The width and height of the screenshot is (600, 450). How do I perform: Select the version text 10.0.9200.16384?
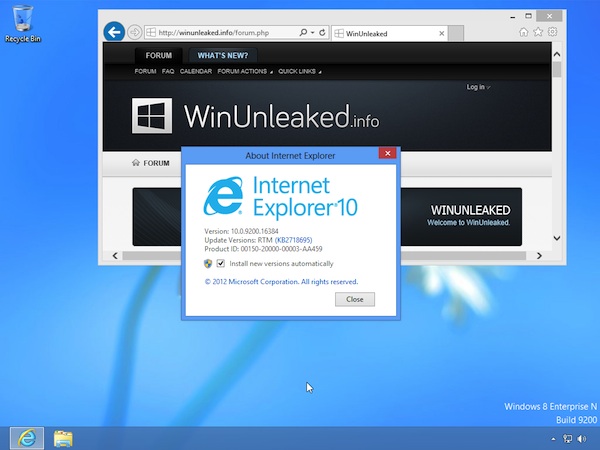(254, 231)
